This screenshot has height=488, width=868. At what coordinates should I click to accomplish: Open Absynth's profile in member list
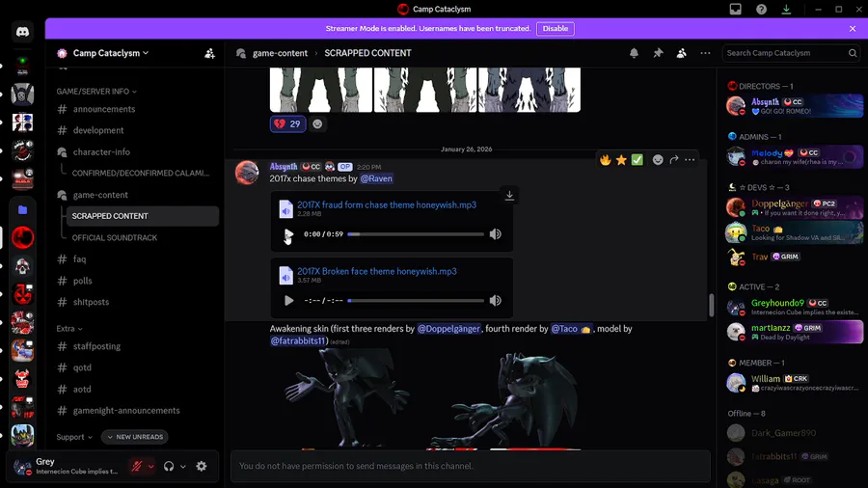point(795,106)
